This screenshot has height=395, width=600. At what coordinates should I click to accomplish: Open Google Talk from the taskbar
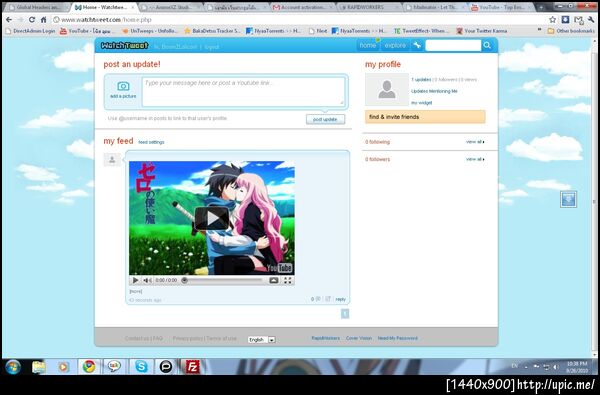[x=114, y=367]
